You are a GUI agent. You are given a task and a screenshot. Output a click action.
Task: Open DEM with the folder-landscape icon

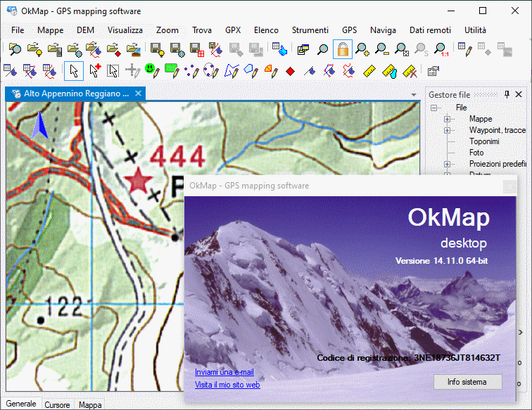click(x=134, y=49)
